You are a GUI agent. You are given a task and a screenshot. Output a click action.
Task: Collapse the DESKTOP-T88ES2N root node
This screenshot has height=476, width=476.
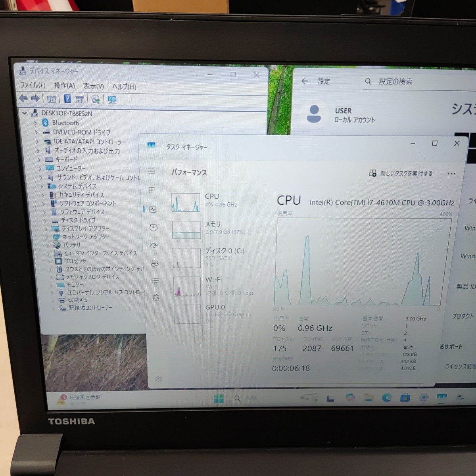click(x=25, y=113)
